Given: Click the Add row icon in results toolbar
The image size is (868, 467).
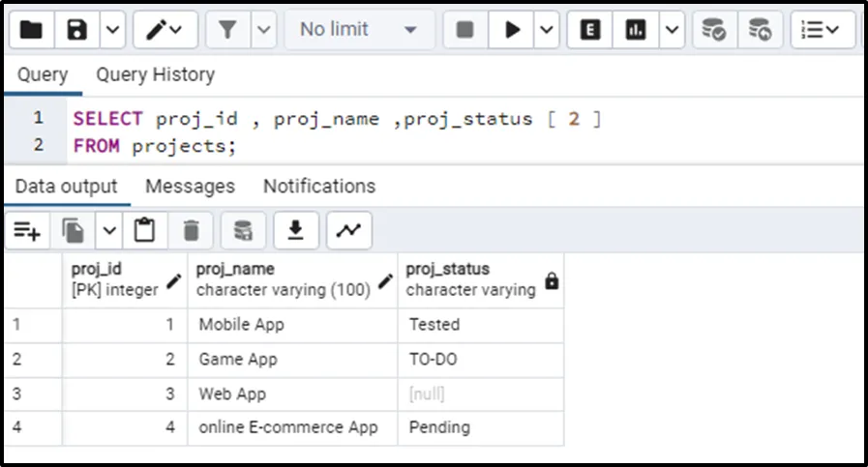Looking at the screenshot, I should click(x=27, y=230).
